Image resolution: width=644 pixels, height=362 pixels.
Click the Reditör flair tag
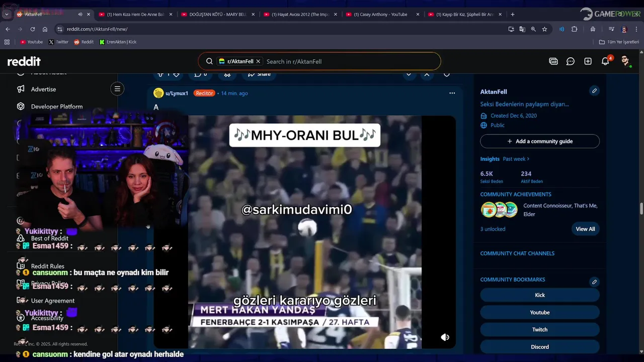point(204,93)
